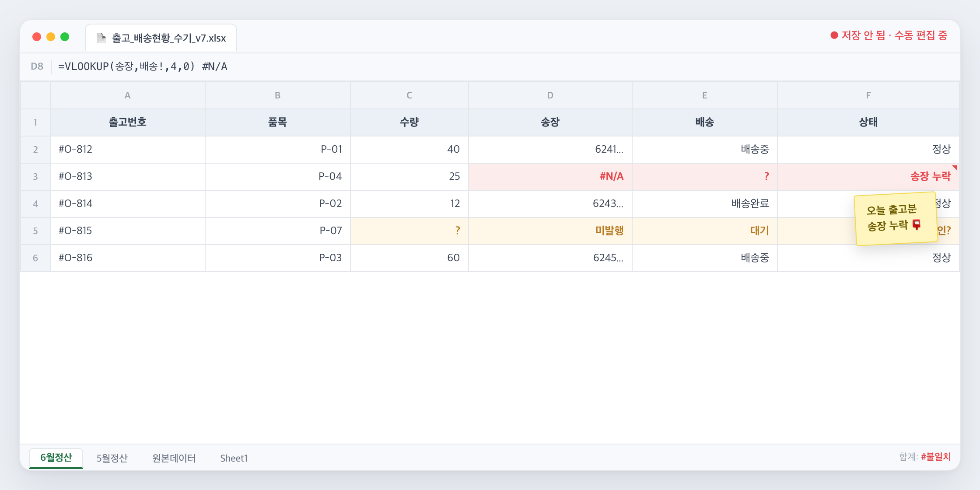Click the D8 cell reference box

(x=37, y=66)
